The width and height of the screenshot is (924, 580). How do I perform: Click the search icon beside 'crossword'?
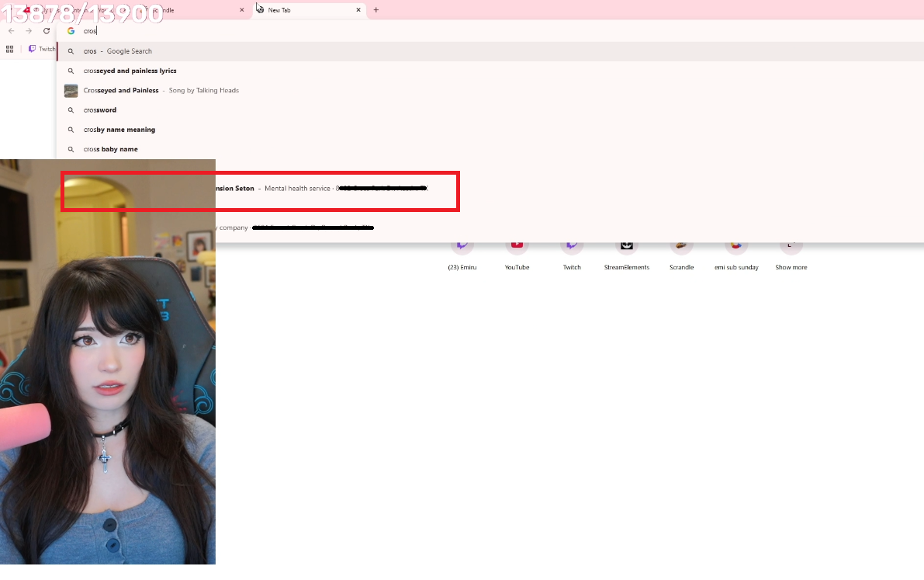[71, 110]
